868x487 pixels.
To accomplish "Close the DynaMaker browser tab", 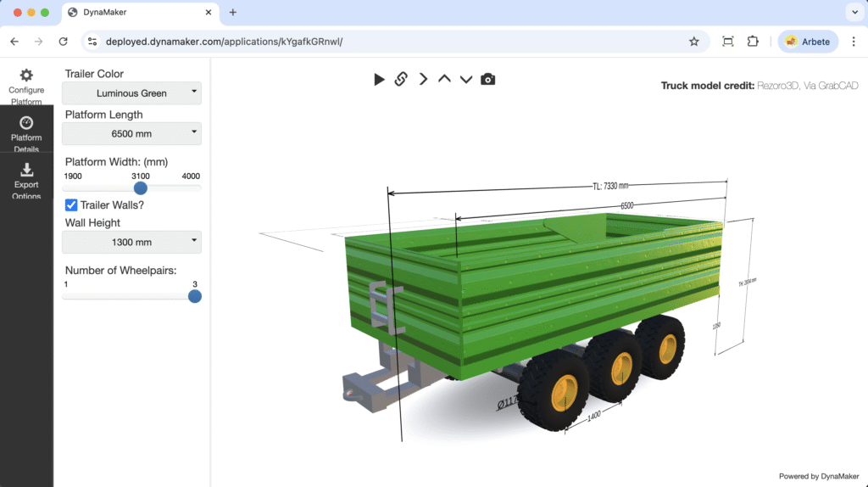I will point(209,12).
